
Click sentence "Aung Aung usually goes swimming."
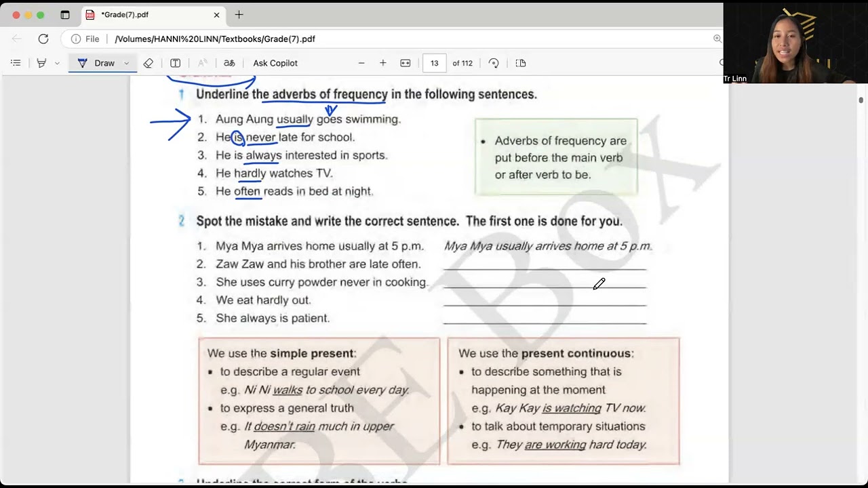click(x=309, y=119)
